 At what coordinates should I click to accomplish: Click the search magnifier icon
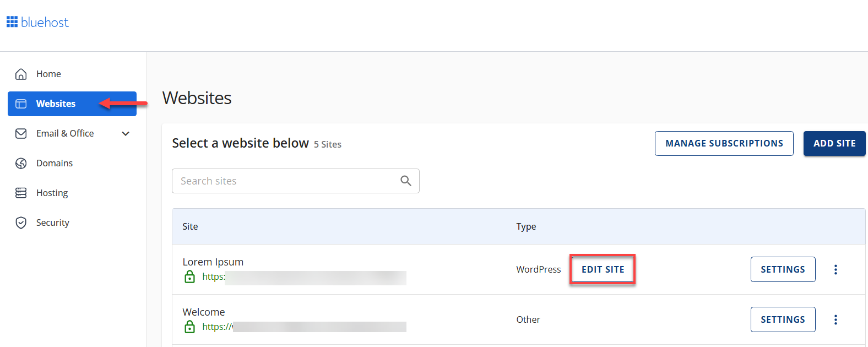point(406,181)
